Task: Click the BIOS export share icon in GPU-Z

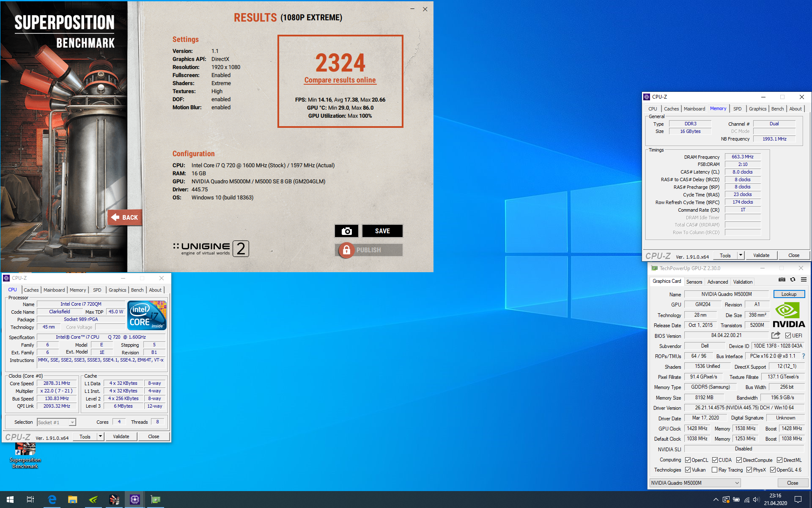Action: [x=776, y=335]
